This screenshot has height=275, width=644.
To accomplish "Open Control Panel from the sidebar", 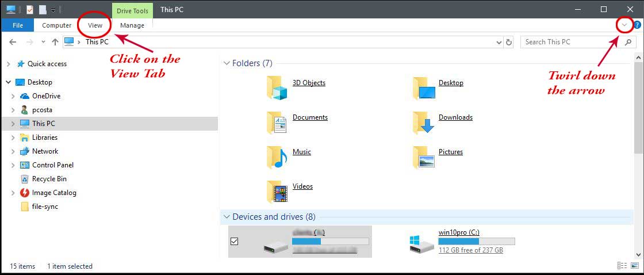I will pos(52,165).
